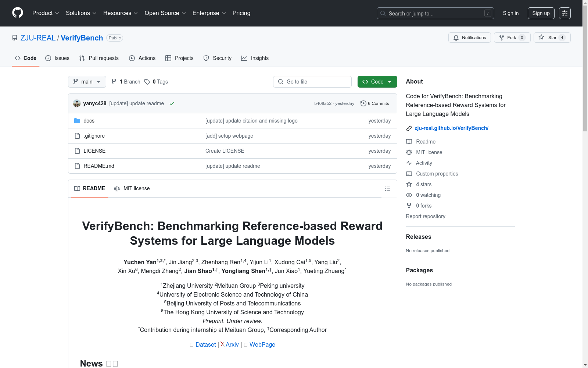This screenshot has width=588, height=368.
Task: Click the Star icon button
Action: click(x=552, y=38)
